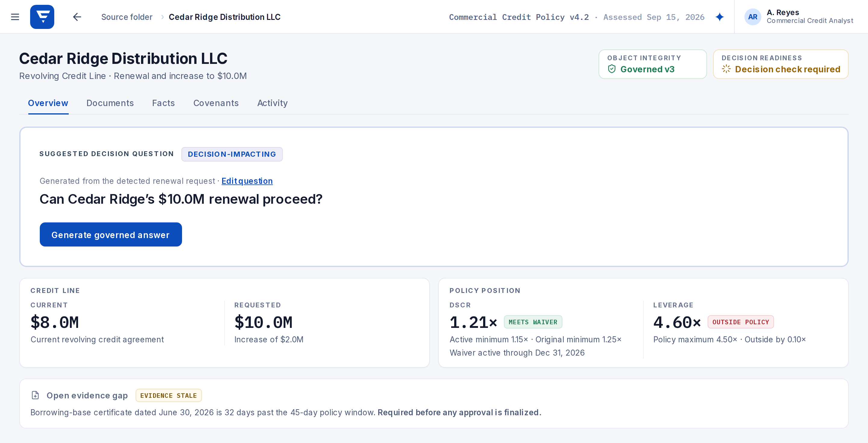Click the evidence gap document icon

tap(35, 395)
